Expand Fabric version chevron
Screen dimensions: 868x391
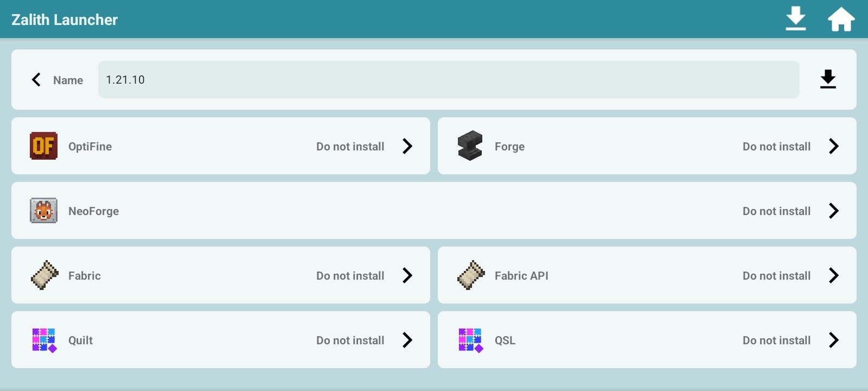(x=407, y=275)
